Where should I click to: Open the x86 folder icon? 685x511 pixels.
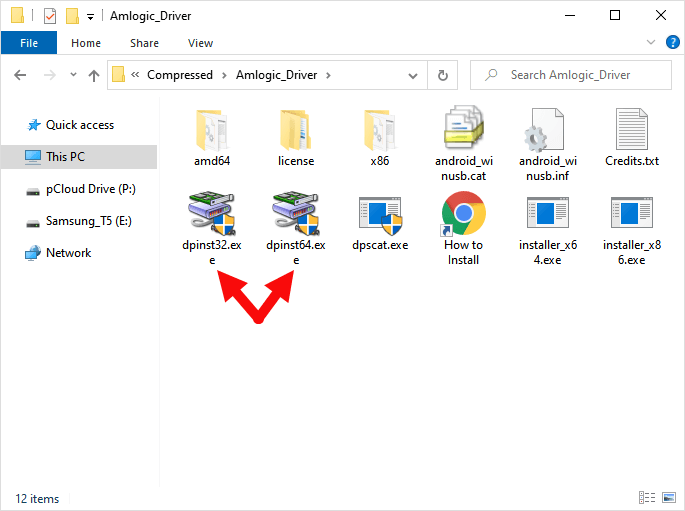tap(380, 130)
